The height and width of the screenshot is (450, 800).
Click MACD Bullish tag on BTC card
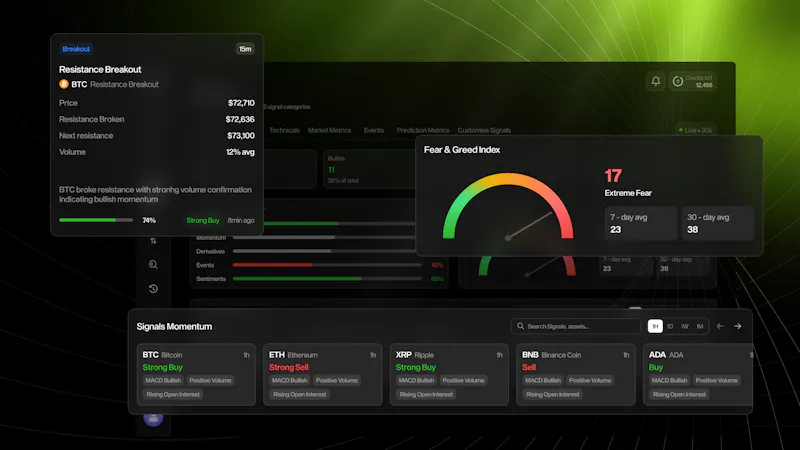pos(163,380)
